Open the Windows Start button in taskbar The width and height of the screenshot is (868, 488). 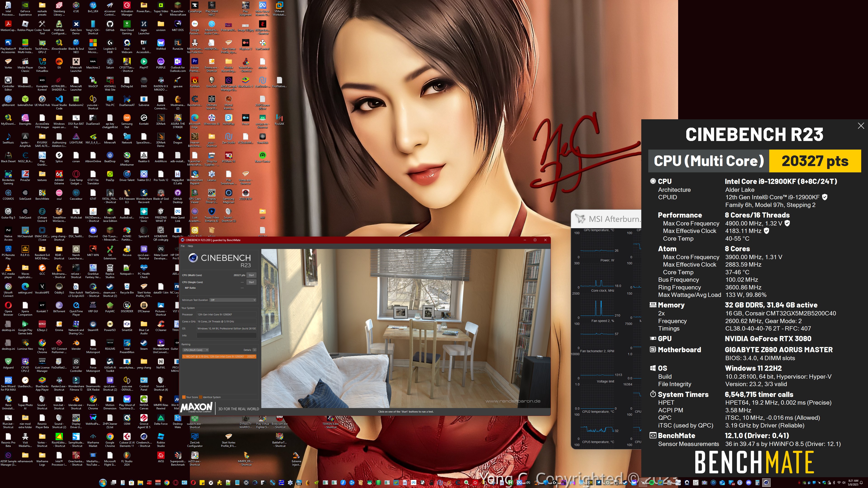point(103,483)
